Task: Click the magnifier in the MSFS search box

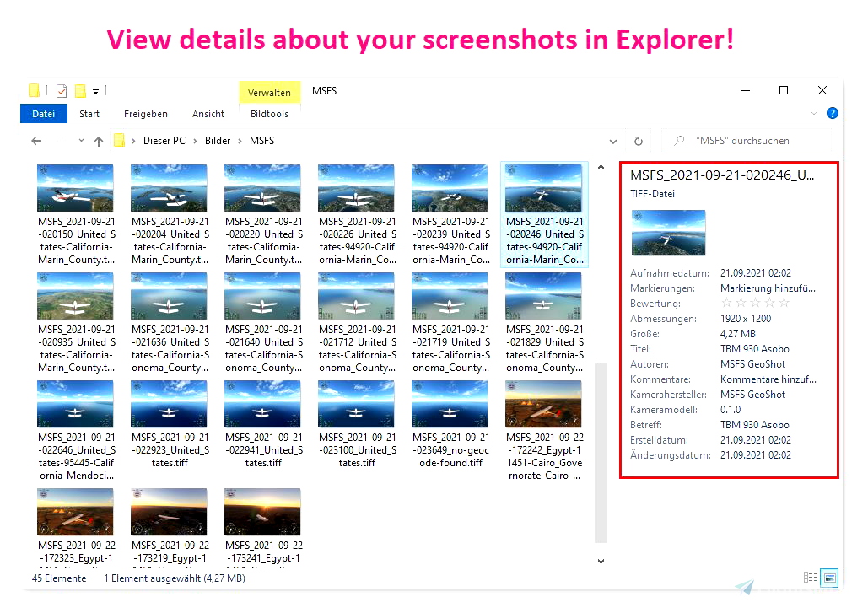Action: click(x=679, y=140)
